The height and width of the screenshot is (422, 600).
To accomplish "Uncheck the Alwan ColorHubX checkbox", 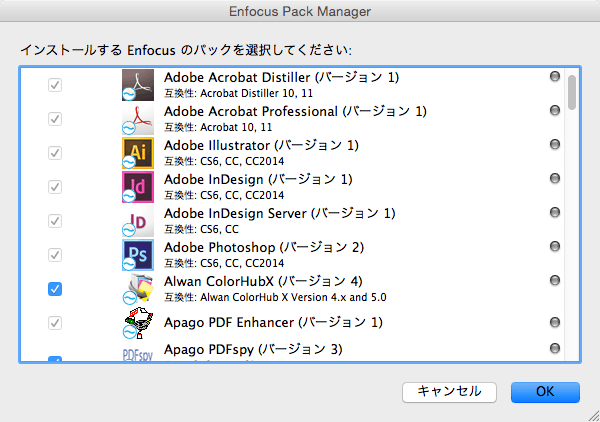I will click(55, 289).
